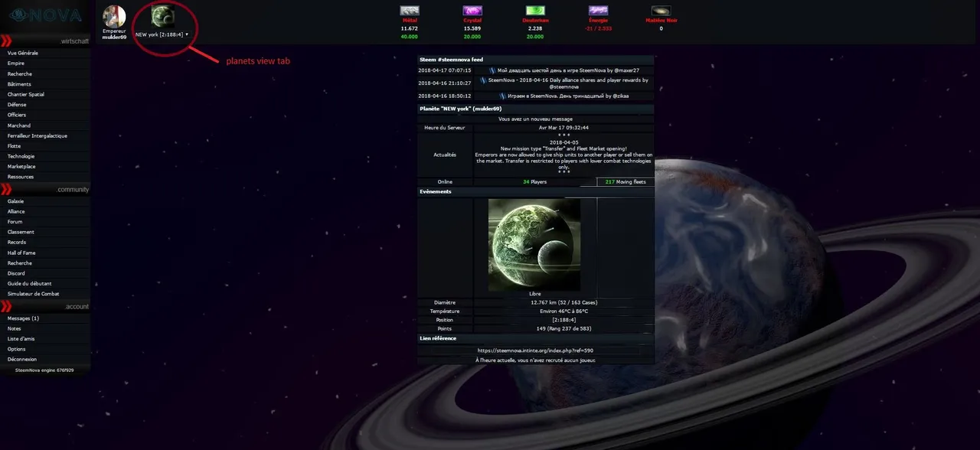Click the Steem icon on the @maxer27 post
Screen dimensions: 980x450
pos(492,70)
